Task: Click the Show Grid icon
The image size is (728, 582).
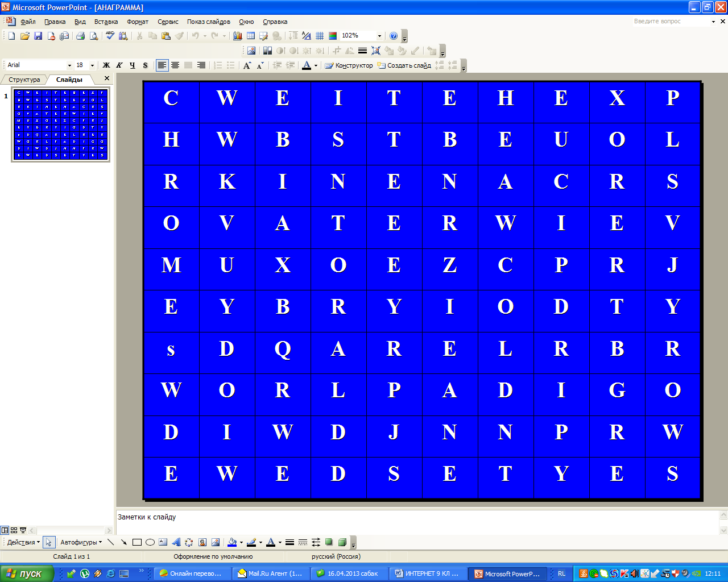Action: tap(320, 36)
